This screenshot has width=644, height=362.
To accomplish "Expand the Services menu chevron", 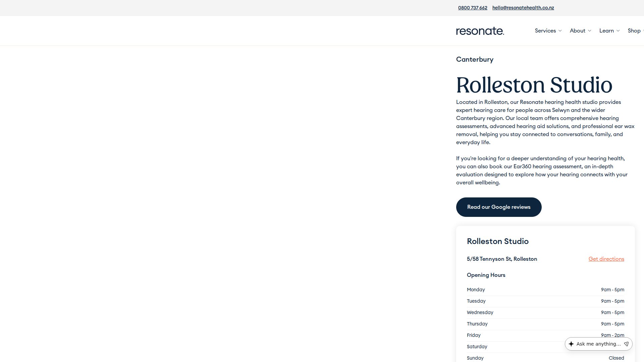I will (560, 31).
